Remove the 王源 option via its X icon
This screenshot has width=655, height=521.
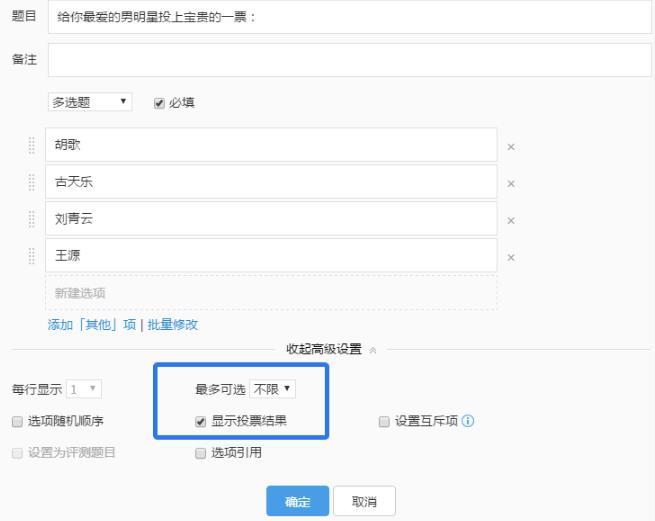[x=511, y=258]
